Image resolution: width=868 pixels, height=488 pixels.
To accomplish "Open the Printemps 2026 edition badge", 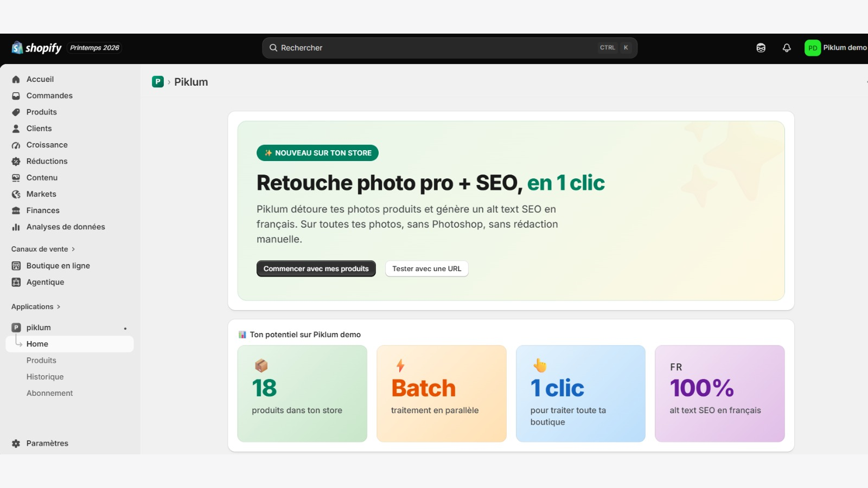I will coord(94,48).
